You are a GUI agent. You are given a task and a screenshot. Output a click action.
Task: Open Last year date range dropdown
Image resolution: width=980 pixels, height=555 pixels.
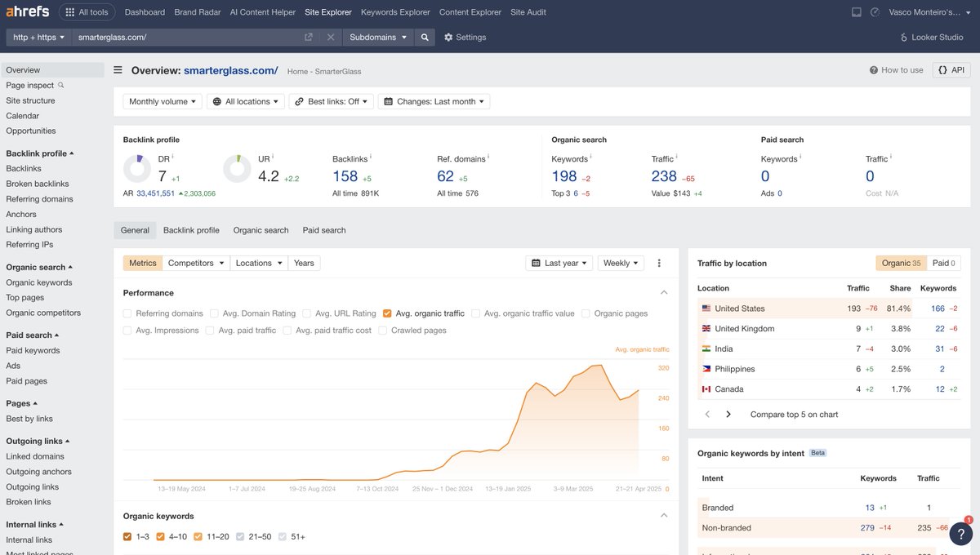pos(559,263)
